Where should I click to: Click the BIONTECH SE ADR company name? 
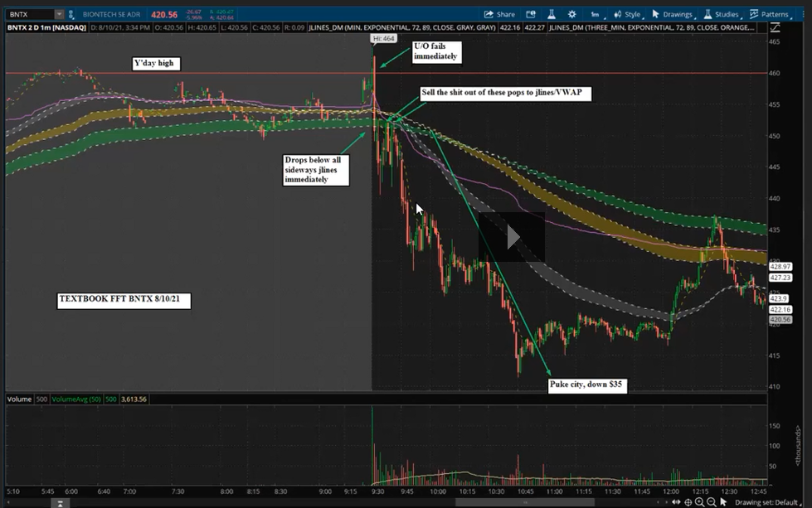pyautogui.click(x=111, y=14)
